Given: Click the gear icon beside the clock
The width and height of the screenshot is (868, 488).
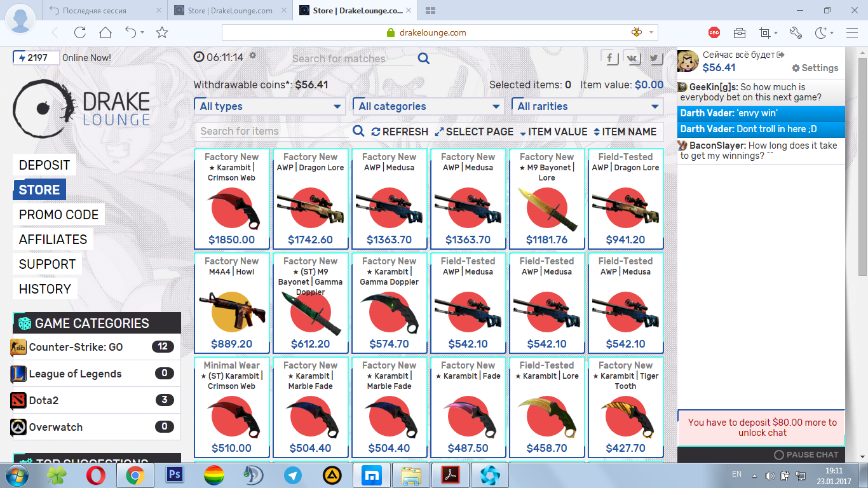Looking at the screenshot, I should click(252, 56).
